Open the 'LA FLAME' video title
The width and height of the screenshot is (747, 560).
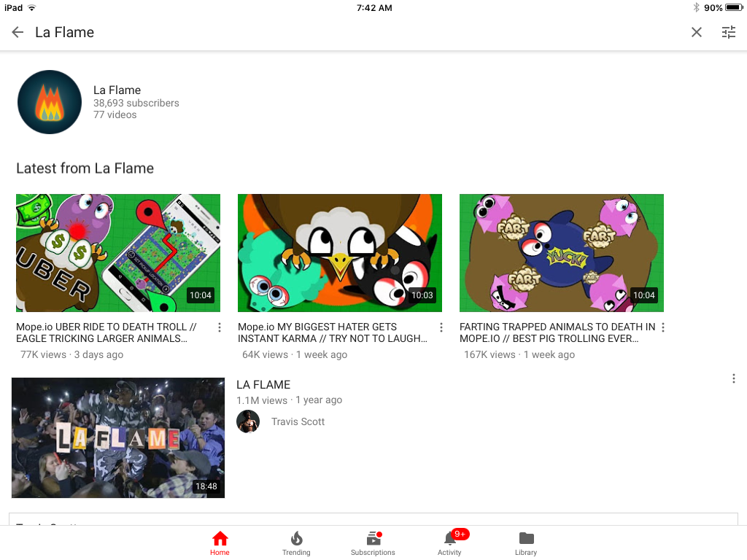click(263, 385)
